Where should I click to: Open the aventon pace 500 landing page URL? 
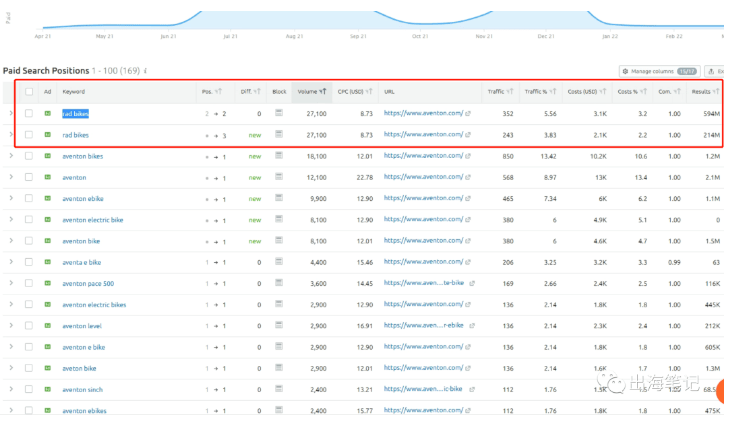click(424, 283)
